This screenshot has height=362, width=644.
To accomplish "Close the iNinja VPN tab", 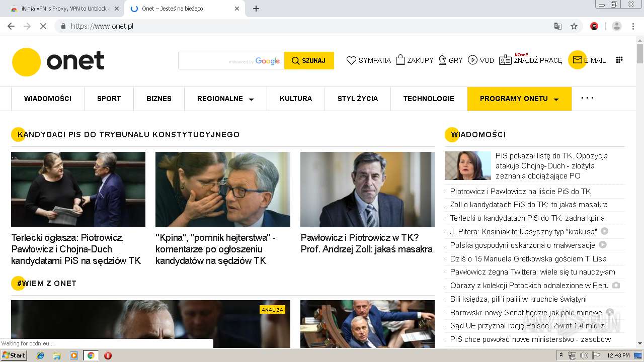I will coord(117,9).
